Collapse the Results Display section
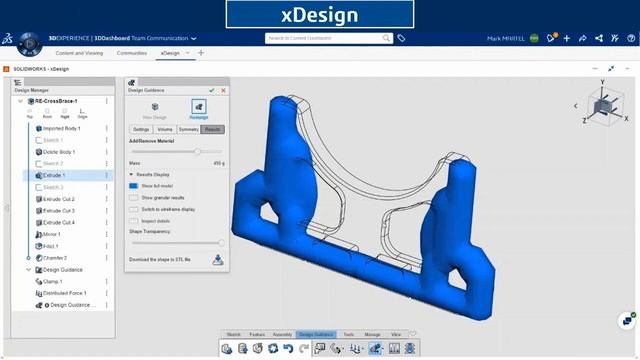 [131, 174]
